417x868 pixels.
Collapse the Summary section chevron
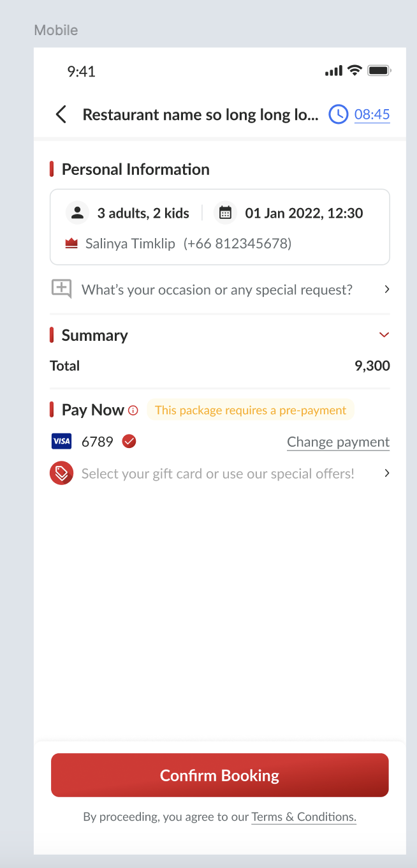click(x=384, y=335)
